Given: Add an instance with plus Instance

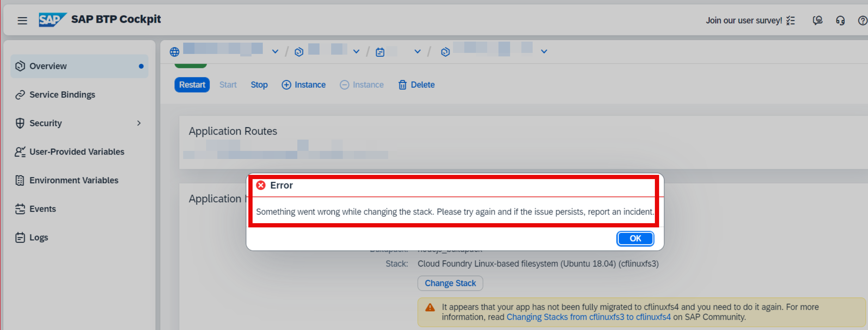Looking at the screenshot, I should (x=304, y=85).
